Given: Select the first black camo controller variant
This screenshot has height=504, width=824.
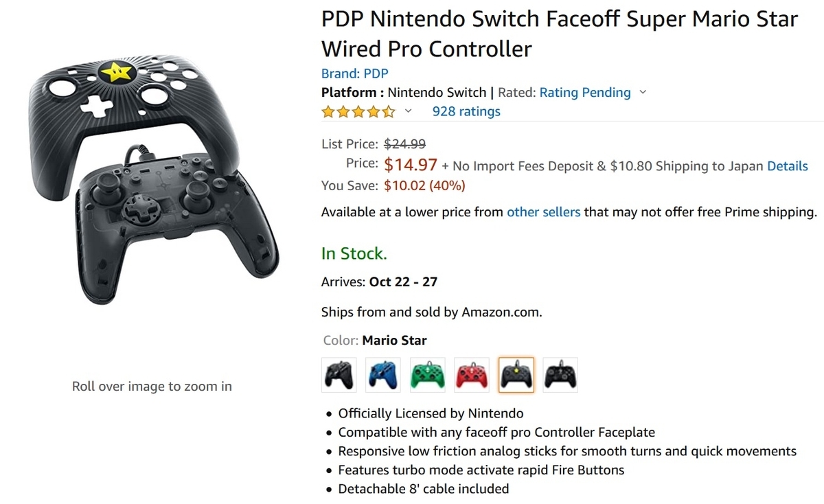Looking at the screenshot, I should (339, 374).
